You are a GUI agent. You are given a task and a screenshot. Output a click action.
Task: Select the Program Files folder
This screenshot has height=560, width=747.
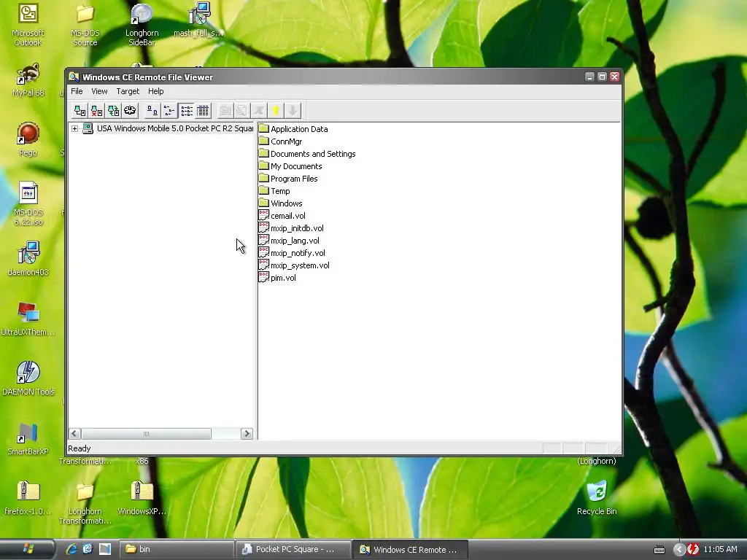288,178
